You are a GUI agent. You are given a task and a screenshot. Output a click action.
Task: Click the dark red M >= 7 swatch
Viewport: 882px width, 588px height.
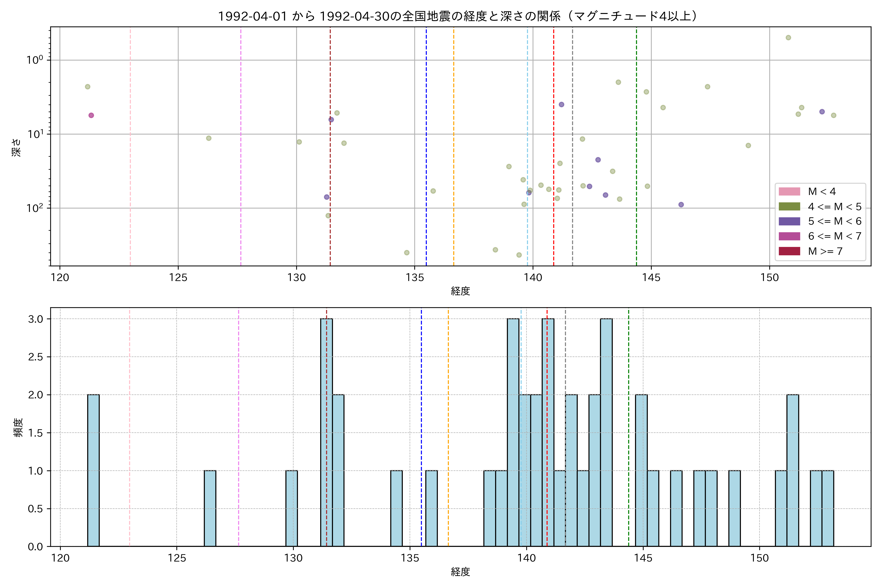[789, 251]
